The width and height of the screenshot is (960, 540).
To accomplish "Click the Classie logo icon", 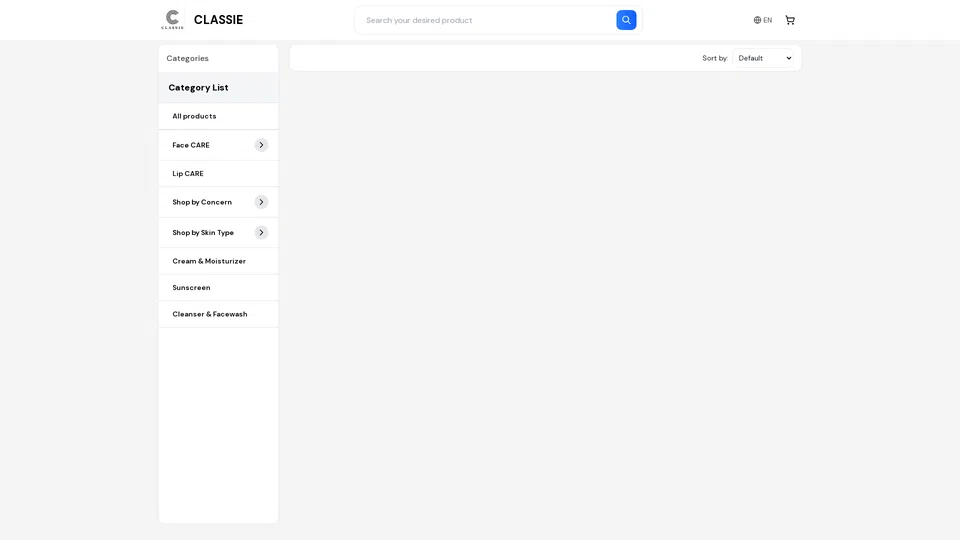I will pos(172,20).
